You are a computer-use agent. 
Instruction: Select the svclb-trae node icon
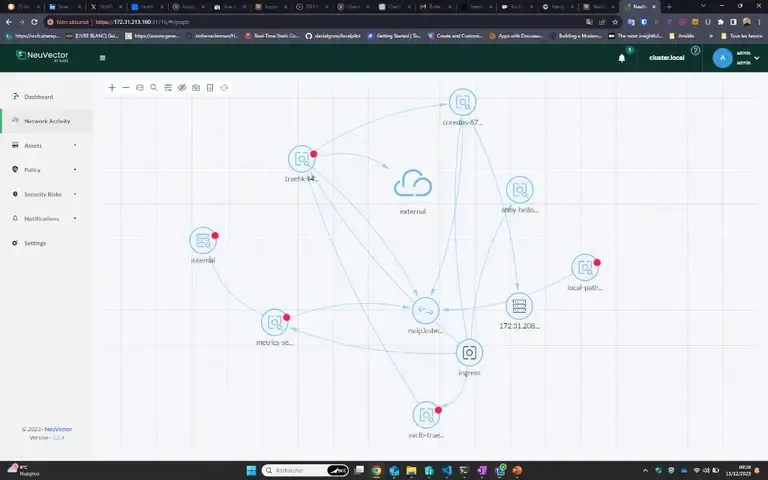(x=426, y=415)
